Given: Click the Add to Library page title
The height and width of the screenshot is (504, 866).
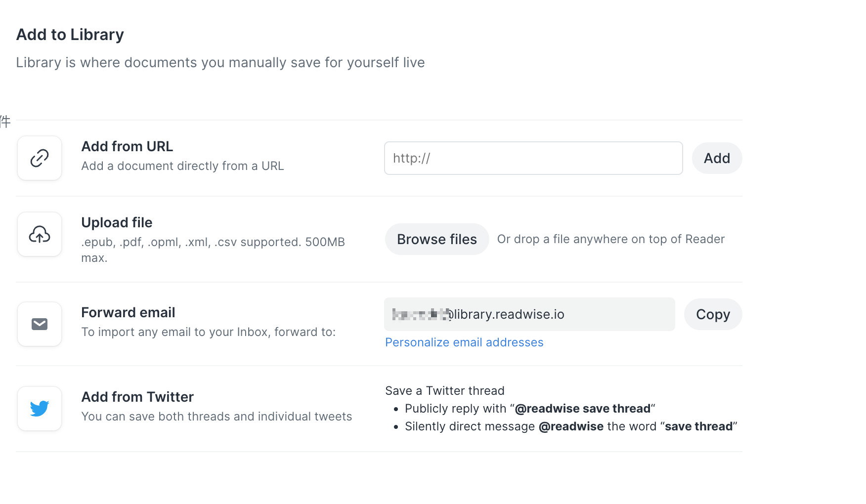Looking at the screenshot, I should [x=70, y=35].
